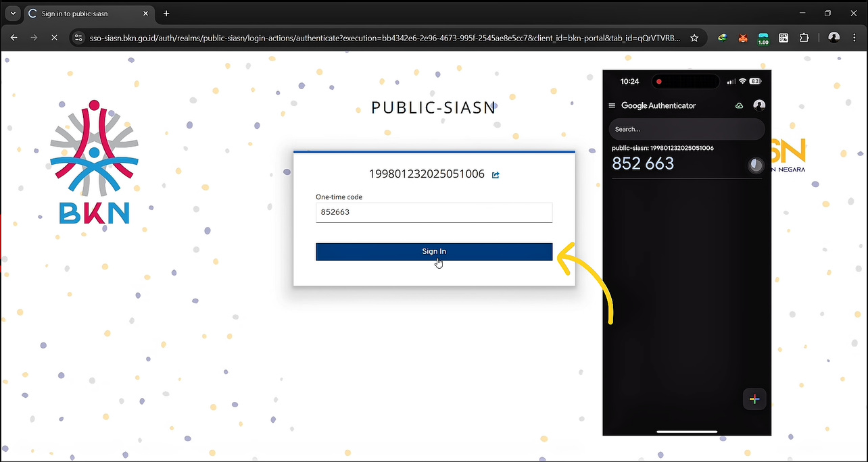Tap the cloud sync icon in Authenticator
The width and height of the screenshot is (868, 462).
(739, 105)
